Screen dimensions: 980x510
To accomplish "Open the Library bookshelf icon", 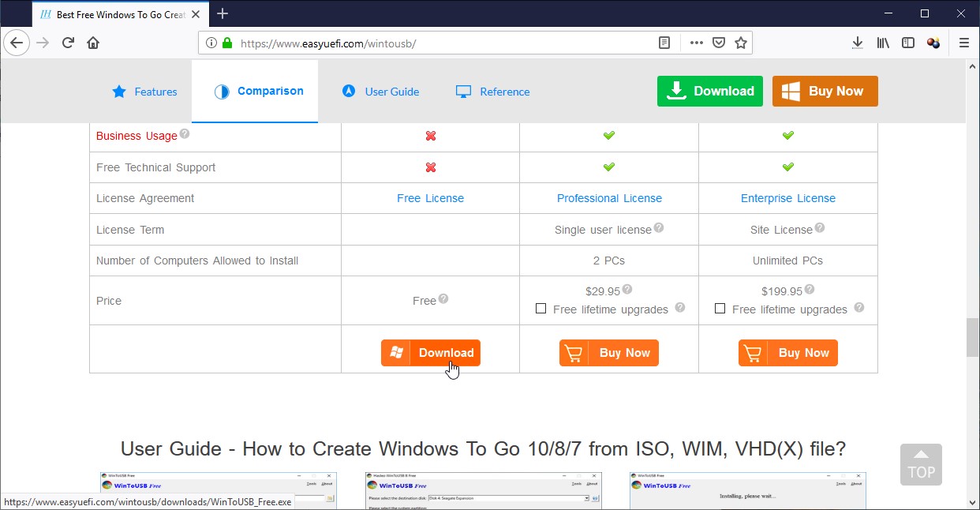I will pos(883,43).
